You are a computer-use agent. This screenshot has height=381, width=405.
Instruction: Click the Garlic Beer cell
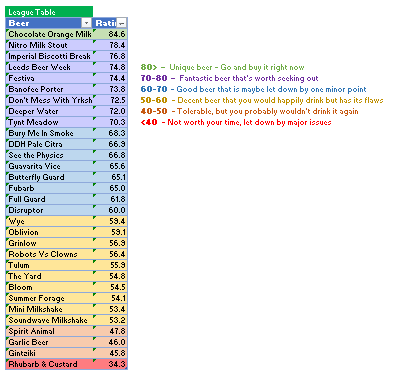click(50, 342)
